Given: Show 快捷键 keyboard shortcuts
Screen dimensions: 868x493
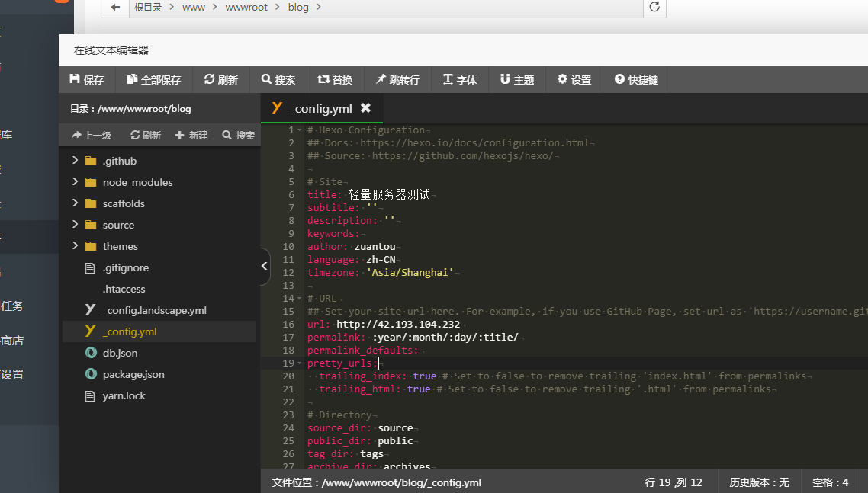Looking at the screenshot, I should tap(637, 80).
